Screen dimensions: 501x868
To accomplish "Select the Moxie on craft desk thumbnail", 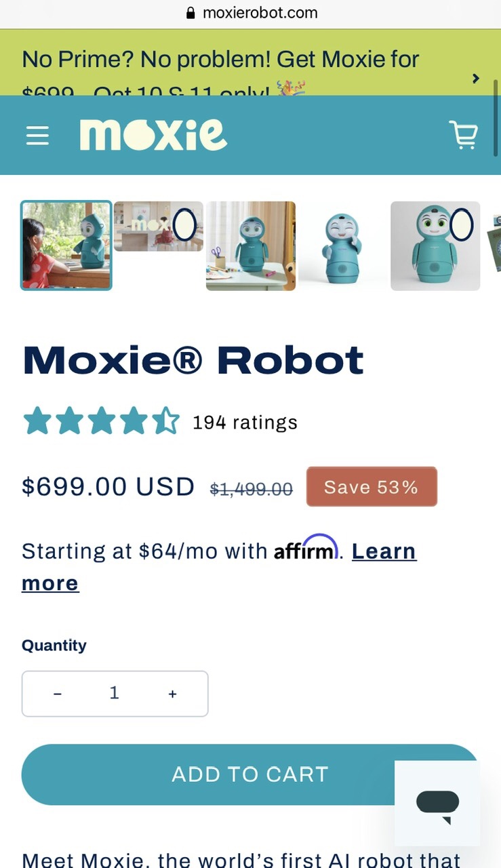I will click(x=251, y=245).
